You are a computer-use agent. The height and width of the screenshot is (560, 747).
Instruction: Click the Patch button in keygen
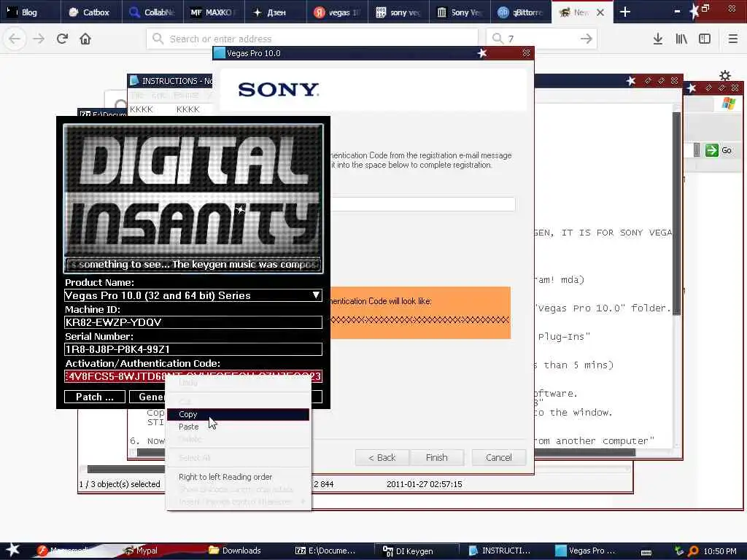click(x=94, y=397)
